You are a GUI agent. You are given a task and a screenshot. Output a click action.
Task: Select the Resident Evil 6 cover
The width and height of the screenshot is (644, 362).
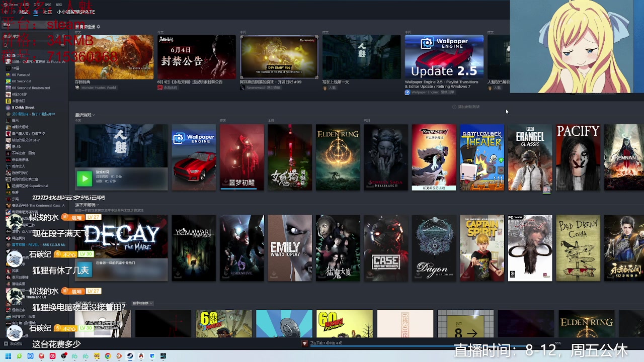tap(242, 248)
